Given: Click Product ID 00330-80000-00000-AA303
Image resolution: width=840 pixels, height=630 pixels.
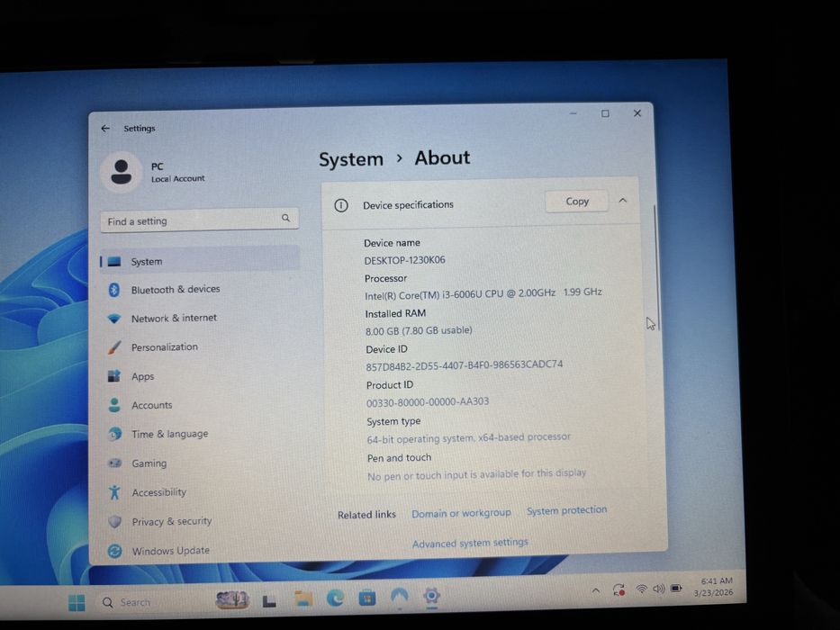Looking at the screenshot, I should pyautogui.click(x=428, y=401).
